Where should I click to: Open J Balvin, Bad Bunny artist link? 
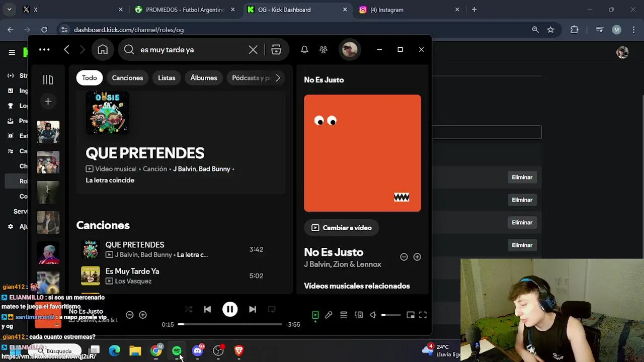click(201, 169)
